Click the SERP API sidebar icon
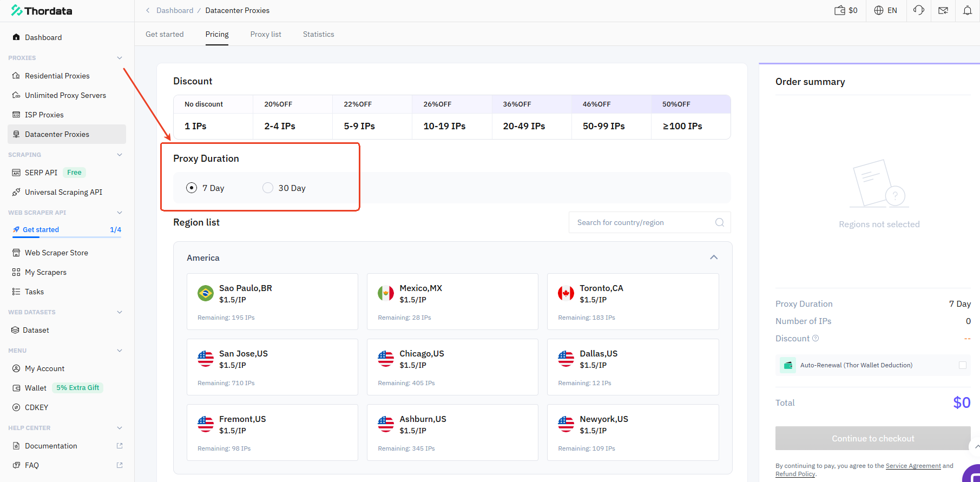This screenshot has width=980, height=482. coord(16,173)
